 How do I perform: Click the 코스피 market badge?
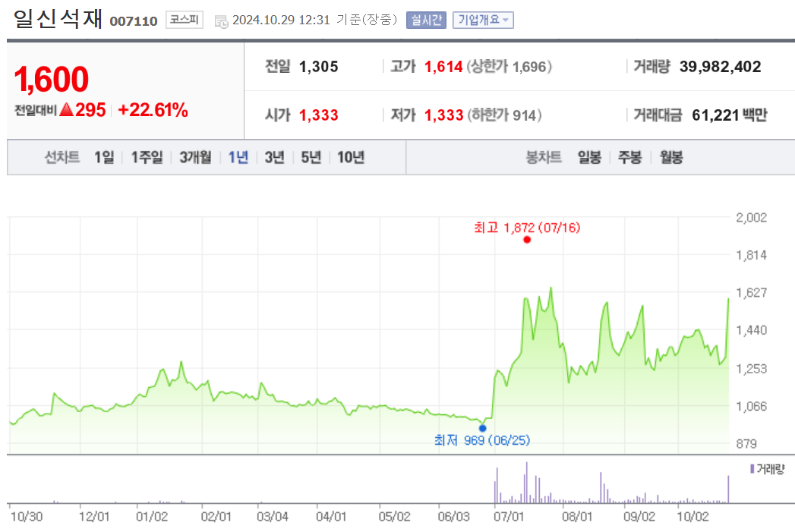[185, 20]
